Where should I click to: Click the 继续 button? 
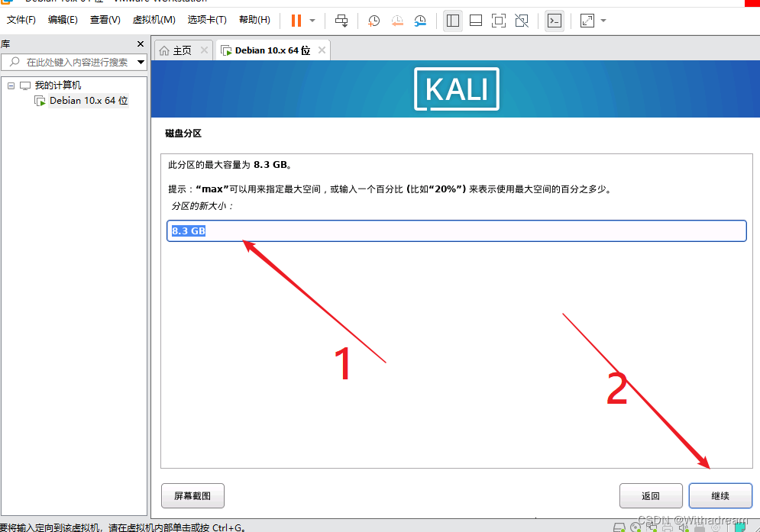pos(720,495)
